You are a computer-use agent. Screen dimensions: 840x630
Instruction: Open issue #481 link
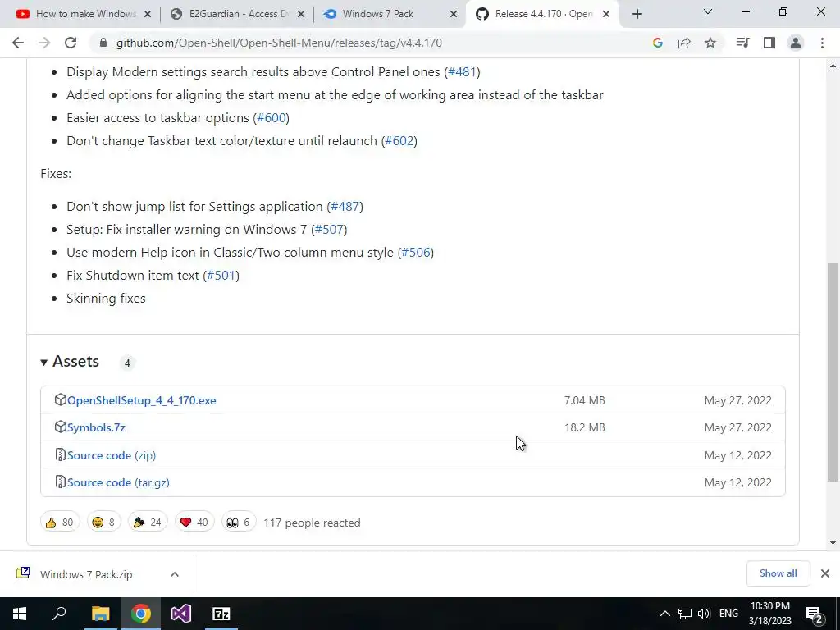coord(462,72)
